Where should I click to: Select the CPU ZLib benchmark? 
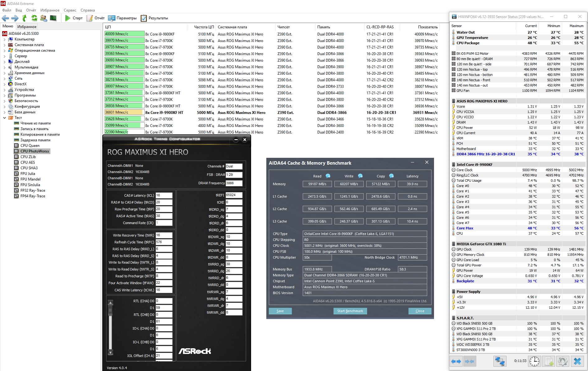pyautogui.click(x=28, y=157)
